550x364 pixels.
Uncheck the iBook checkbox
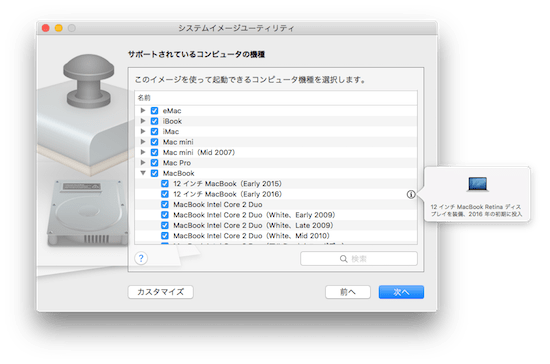tap(154, 121)
